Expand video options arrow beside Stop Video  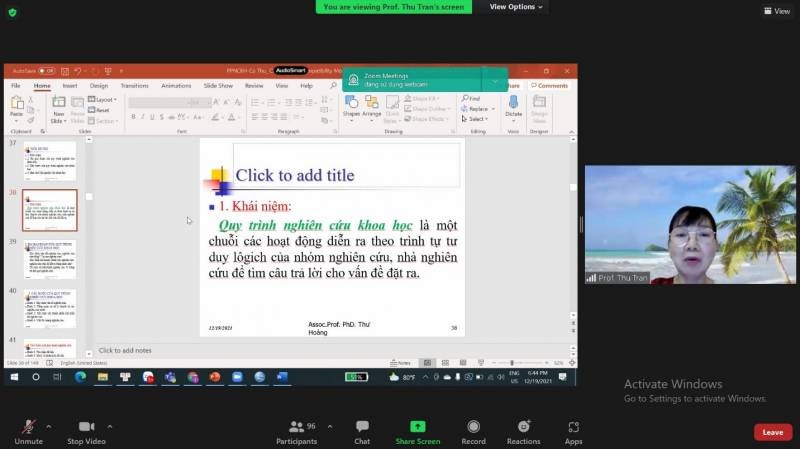(x=109, y=425)
